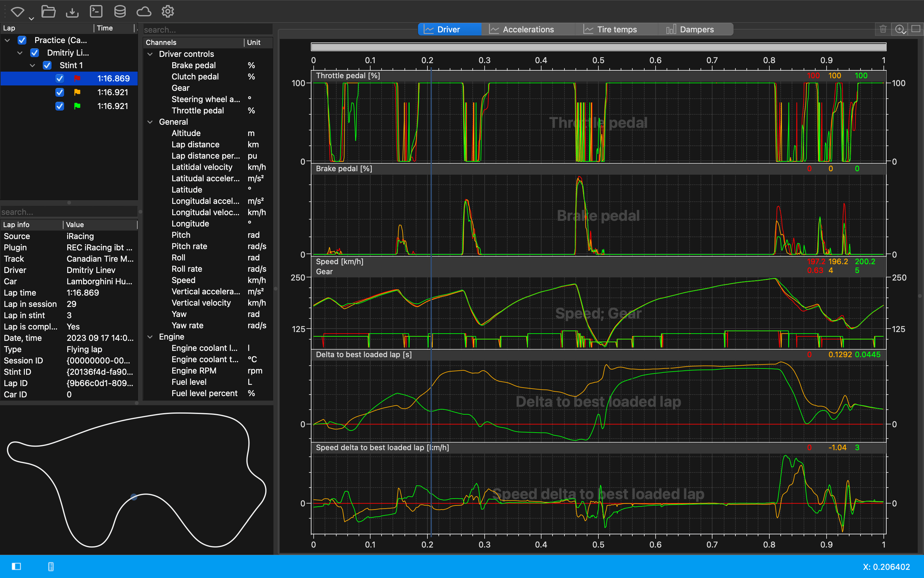Uncheck the 1:16.869 lap checkbox
This screenshot has width=924, height=578.
coord(60,78)
